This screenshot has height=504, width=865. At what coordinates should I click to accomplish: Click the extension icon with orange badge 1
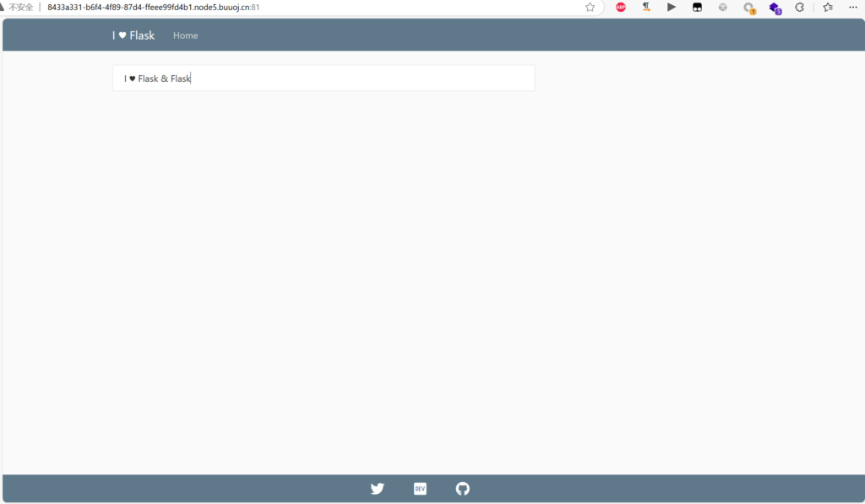point(748,8)
